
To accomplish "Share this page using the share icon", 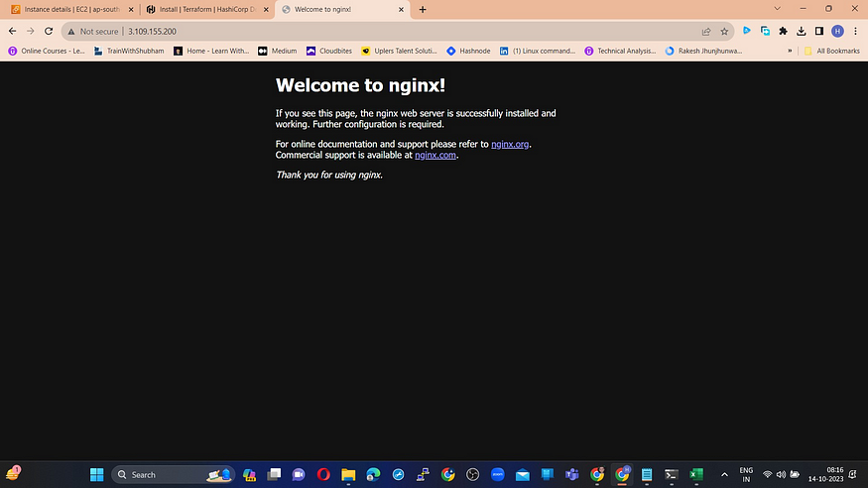I will click(x=706, y=32).
